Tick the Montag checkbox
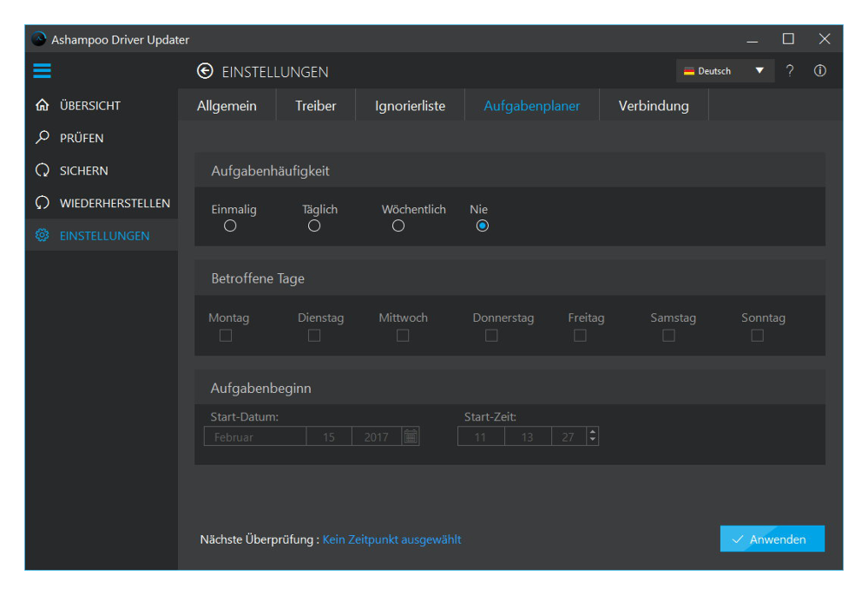The height and width of the screenshot is (595, 868). point(226,336)
